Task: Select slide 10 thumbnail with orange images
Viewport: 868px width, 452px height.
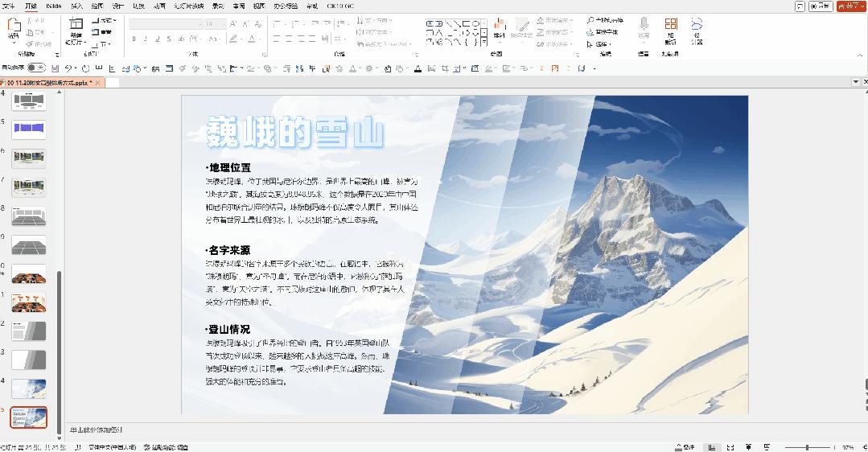Action: 29,273
